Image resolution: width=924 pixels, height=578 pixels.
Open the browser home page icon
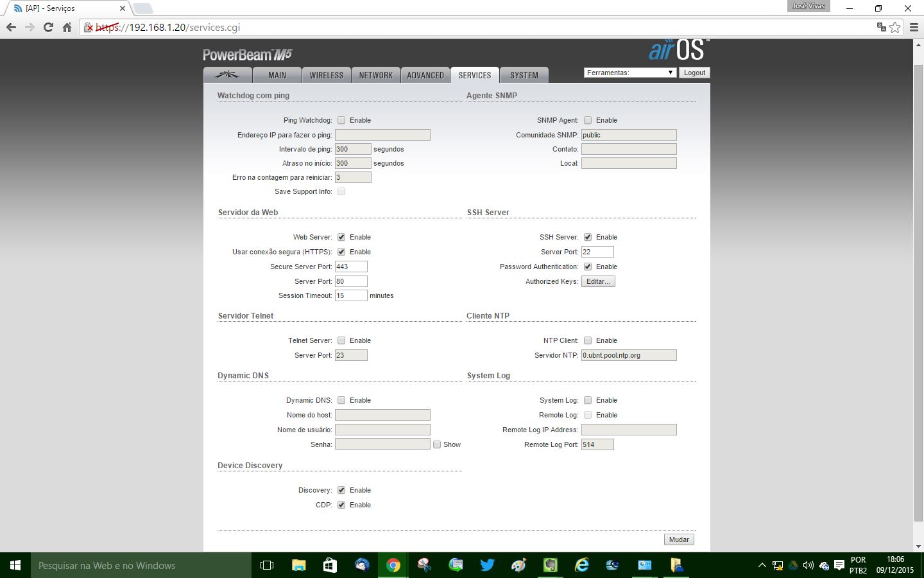[67, 28]
